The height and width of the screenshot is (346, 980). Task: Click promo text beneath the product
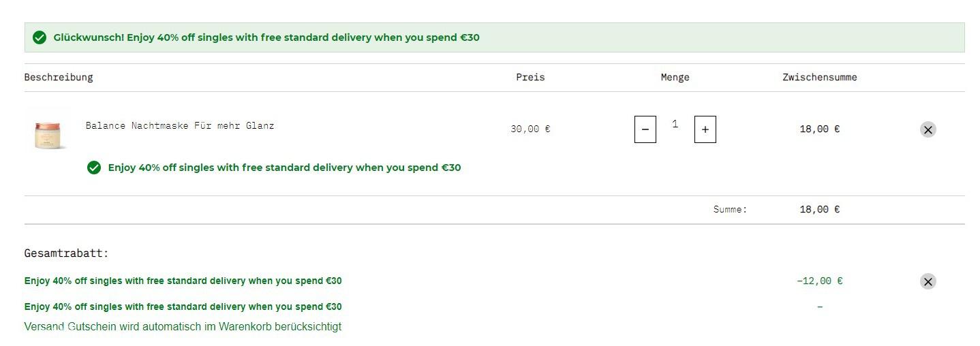pos(284,168)
